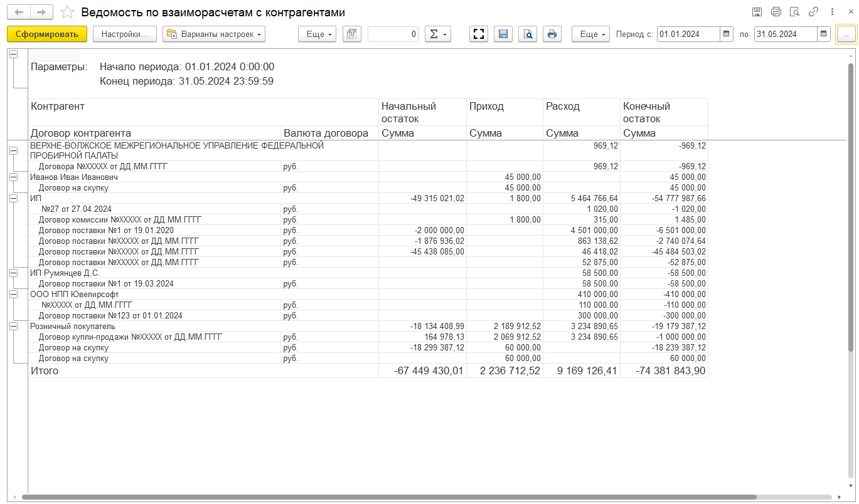Click the period selection ... button
This screenshot has width=859, height=504.
846,34
